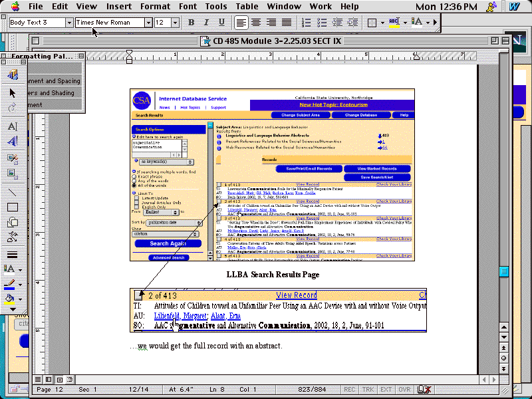The width and height of the screenshot is (532, 399).
Task: Center the text
Action: click(256, 23)
